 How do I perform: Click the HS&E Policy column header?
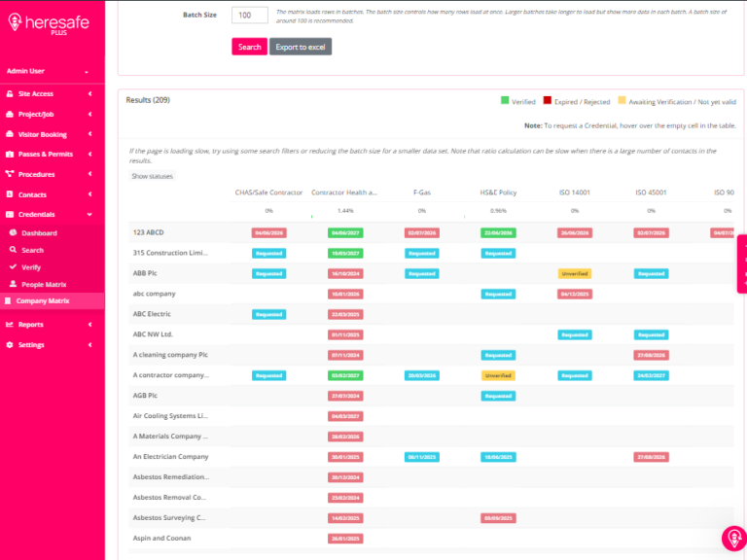click(x=498, y=192)
